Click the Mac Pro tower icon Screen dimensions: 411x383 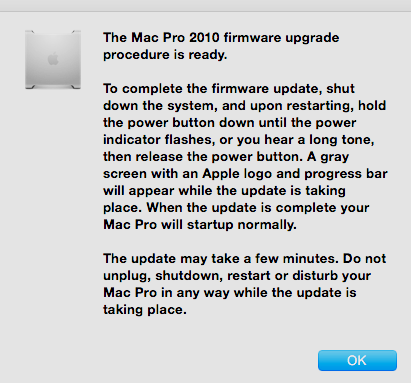(53, 60)
